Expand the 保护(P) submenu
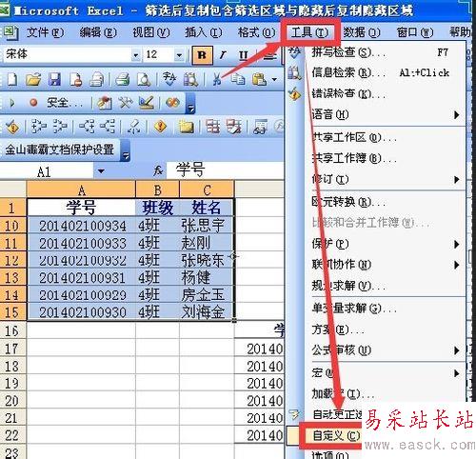Screen dimensions: 476x459 (x=376, y=244)
